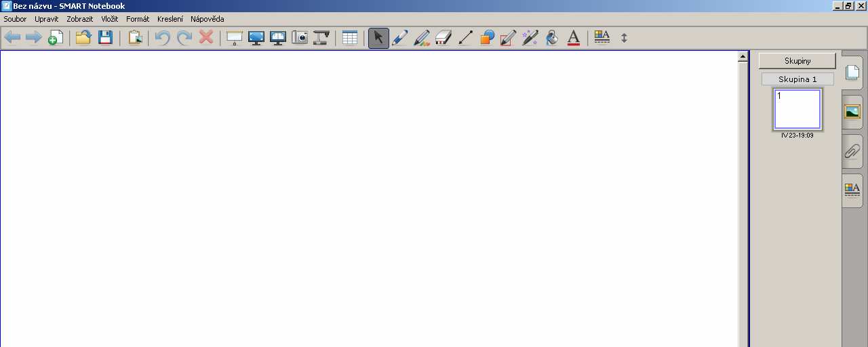Image resolution: width=868 pixels, height=347 pixels.
Task: Click the page scrollbar up arrow
Action: [x=743, y=57]
